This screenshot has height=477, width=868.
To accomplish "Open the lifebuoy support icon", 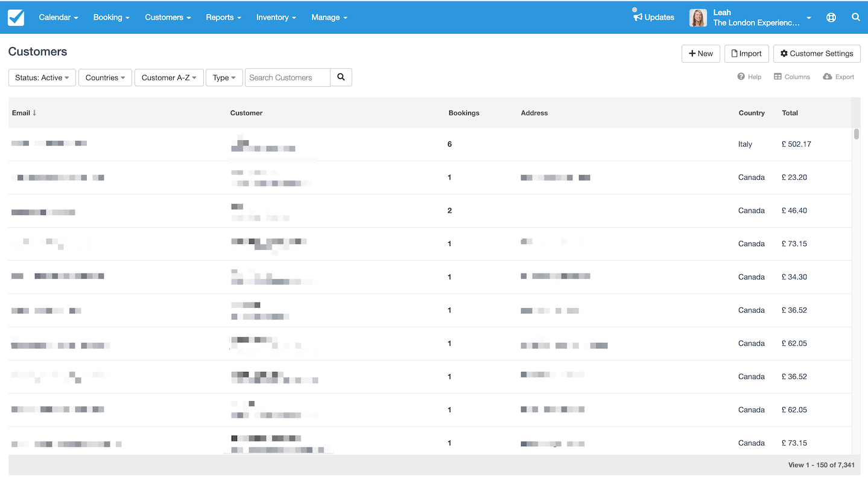I will click(x=831, y=18).
